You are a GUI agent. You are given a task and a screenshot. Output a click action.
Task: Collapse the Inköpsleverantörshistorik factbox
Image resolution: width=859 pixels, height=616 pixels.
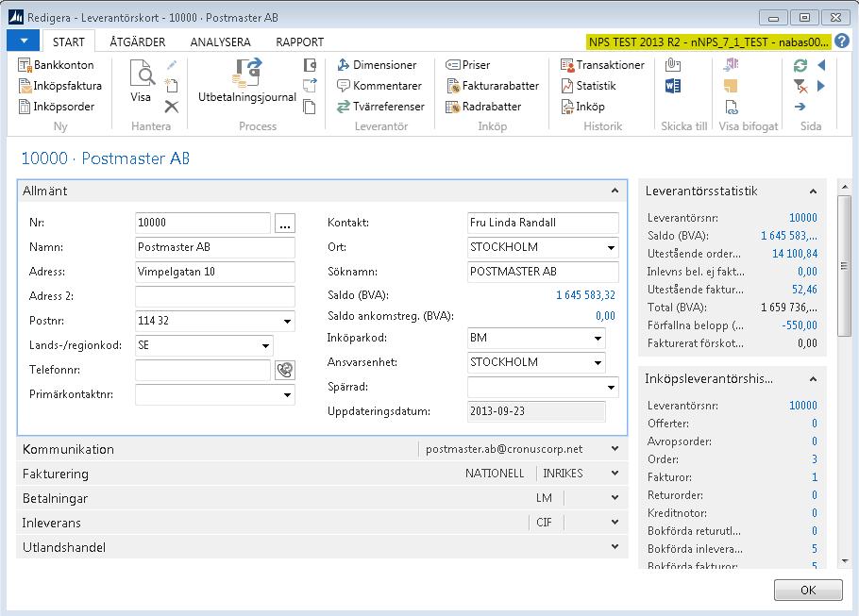[813, 379]
